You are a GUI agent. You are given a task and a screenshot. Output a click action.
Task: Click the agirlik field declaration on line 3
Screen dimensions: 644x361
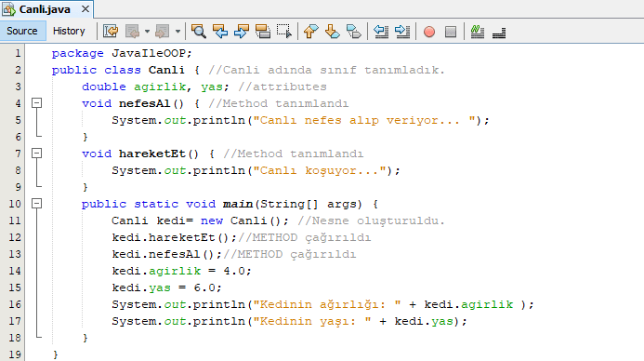click(x=160, y=87)
